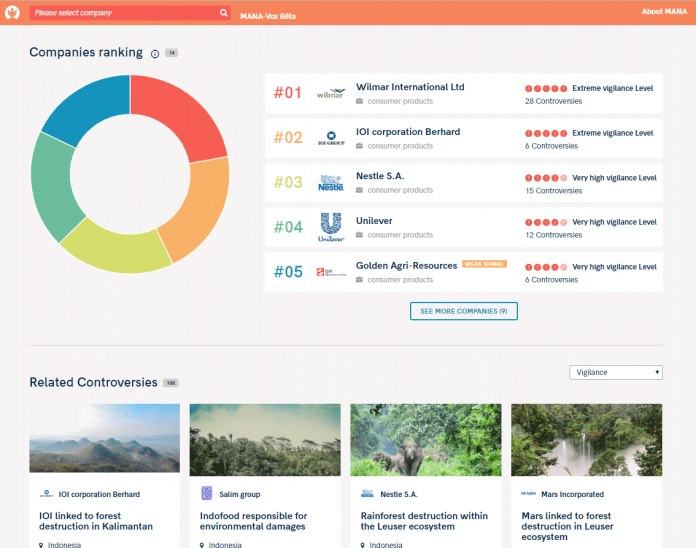Click Salim group name on card
This screenshot has height=548, width=696.
[x=239, y=494]
